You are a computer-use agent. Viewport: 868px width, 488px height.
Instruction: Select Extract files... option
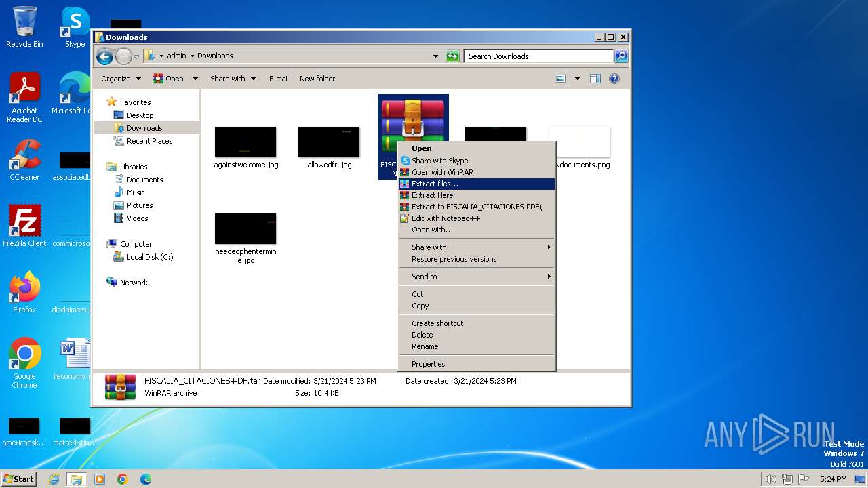click(x=476, y=184)
